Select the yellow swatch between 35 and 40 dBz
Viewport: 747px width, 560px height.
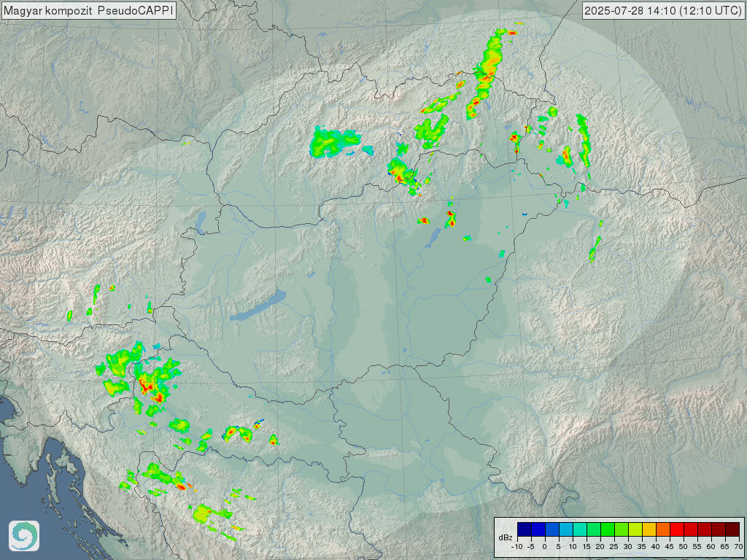click(649, 529)
